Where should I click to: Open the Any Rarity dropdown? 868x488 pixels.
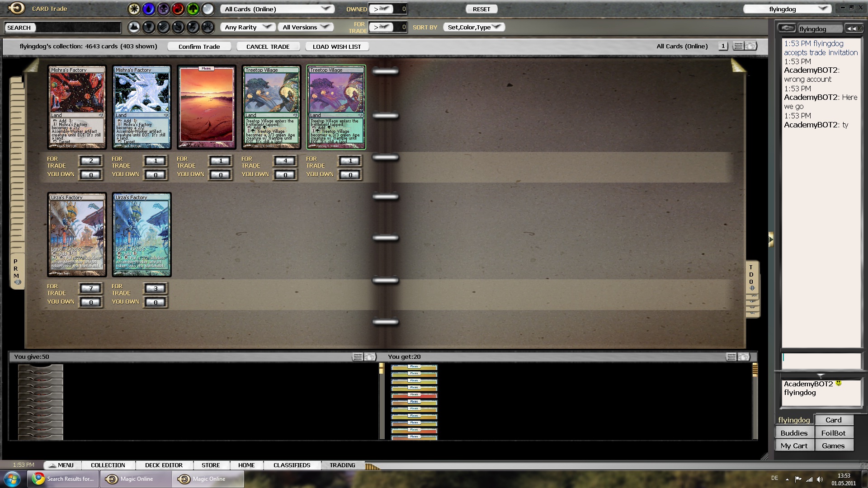(x=248, y=27)
